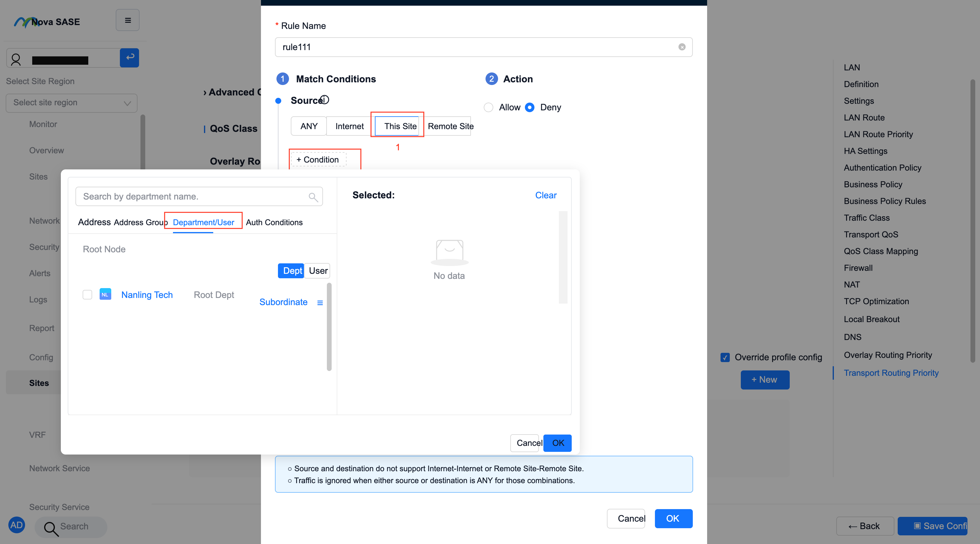Screen dimensions: 980x544
Task: Expand the Advanced section chevron
Action: [x=205, y=92]
